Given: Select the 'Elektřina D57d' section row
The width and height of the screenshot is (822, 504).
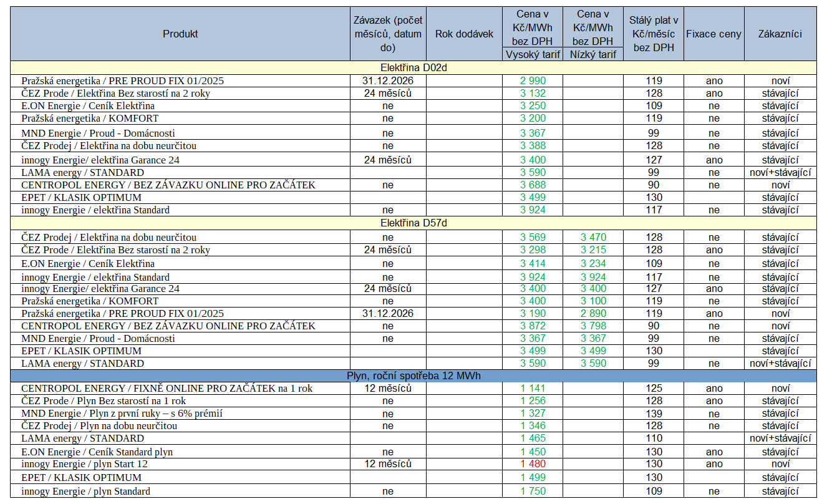Looking at the screenshot, I should coord(413,223).
